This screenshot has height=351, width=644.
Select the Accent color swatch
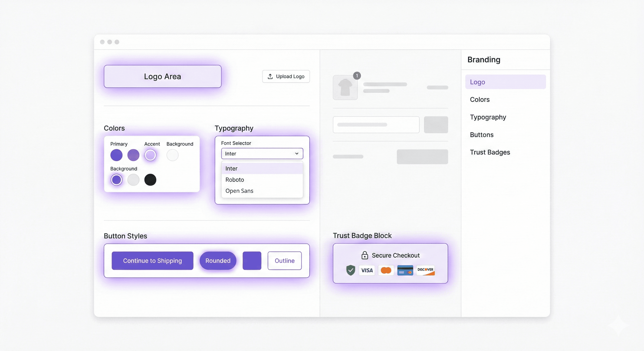click(x=150, y=155)
